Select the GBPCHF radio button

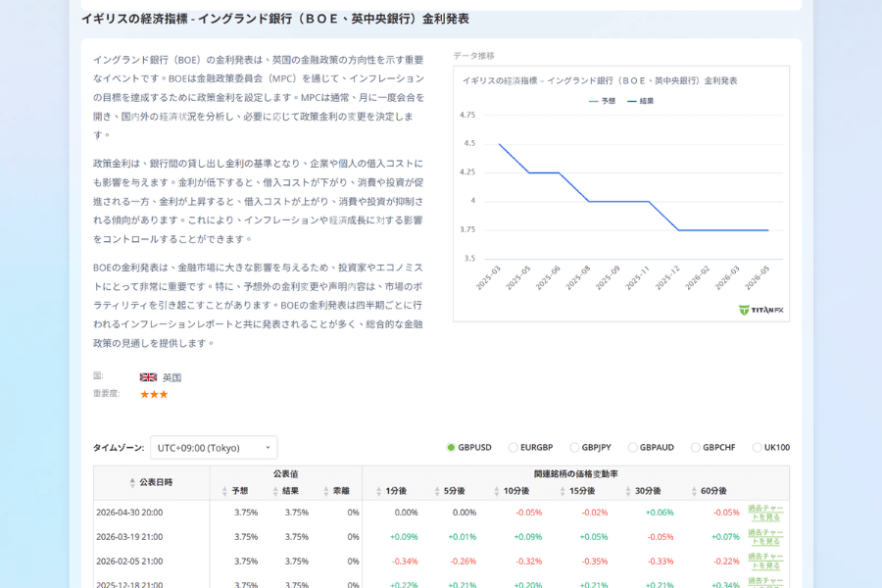696,448
